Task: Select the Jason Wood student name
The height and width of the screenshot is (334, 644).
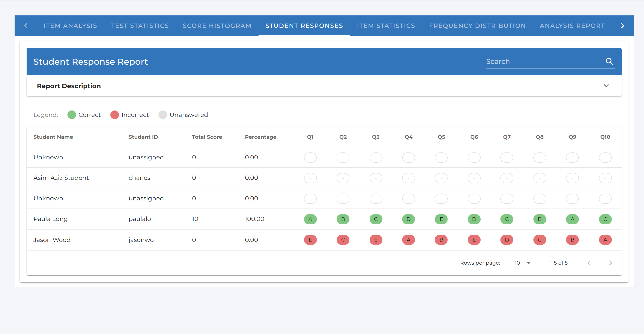Action: 52,240
